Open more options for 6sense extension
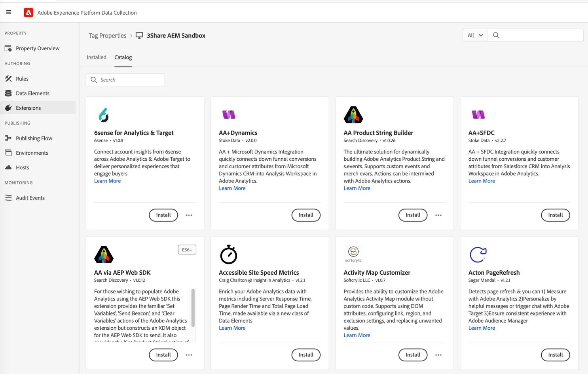 click(189, 215)
